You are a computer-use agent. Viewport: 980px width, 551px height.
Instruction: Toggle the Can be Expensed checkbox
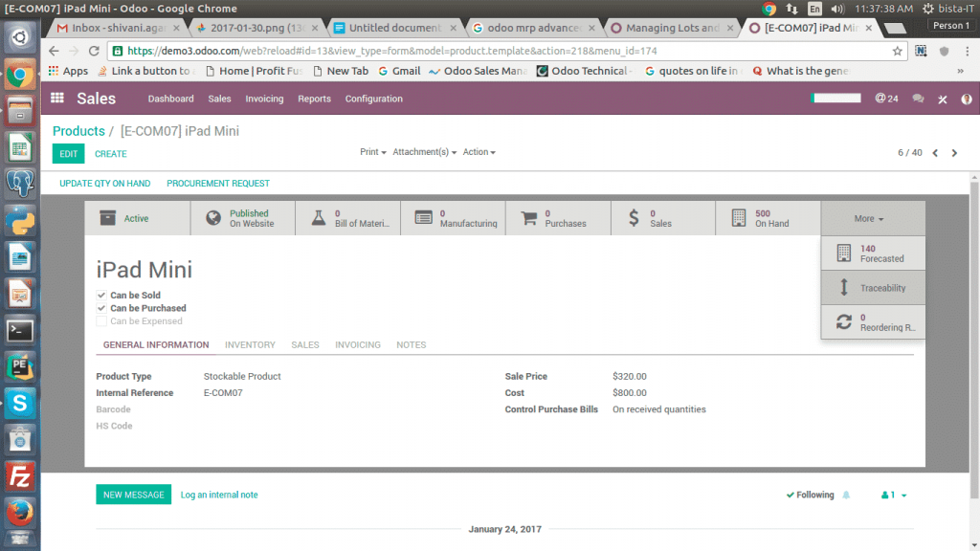click(x=101, y=321)
